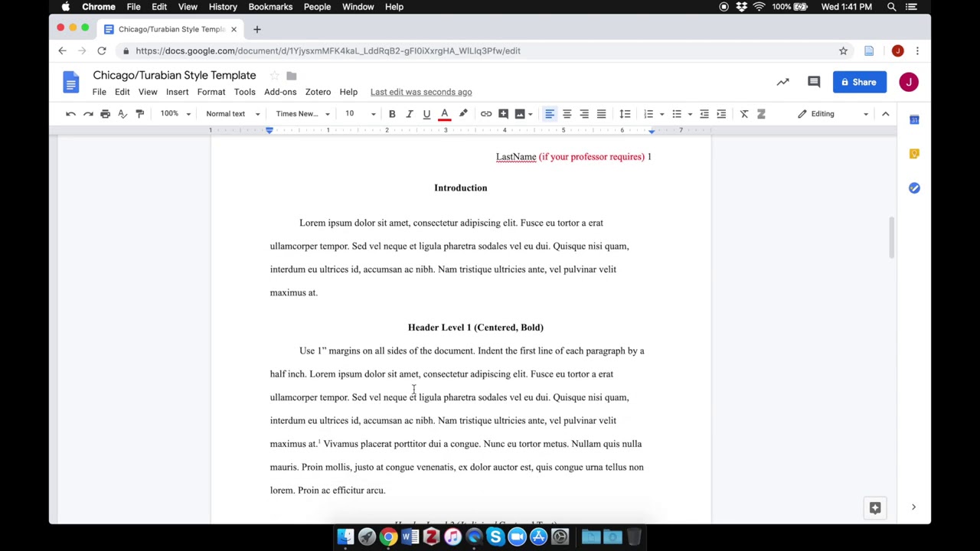Click the left indent marker on ruler
Viewport: 980px width, 551px height.
point(269,131)
